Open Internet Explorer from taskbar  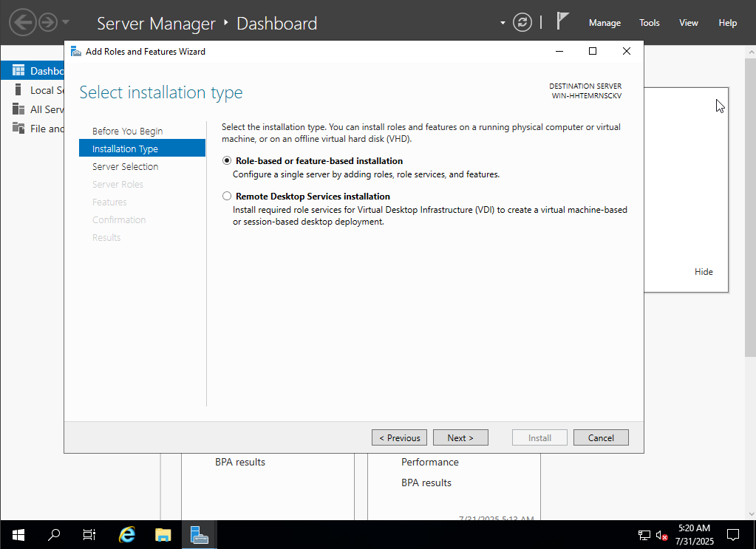[x=127, y=535]
